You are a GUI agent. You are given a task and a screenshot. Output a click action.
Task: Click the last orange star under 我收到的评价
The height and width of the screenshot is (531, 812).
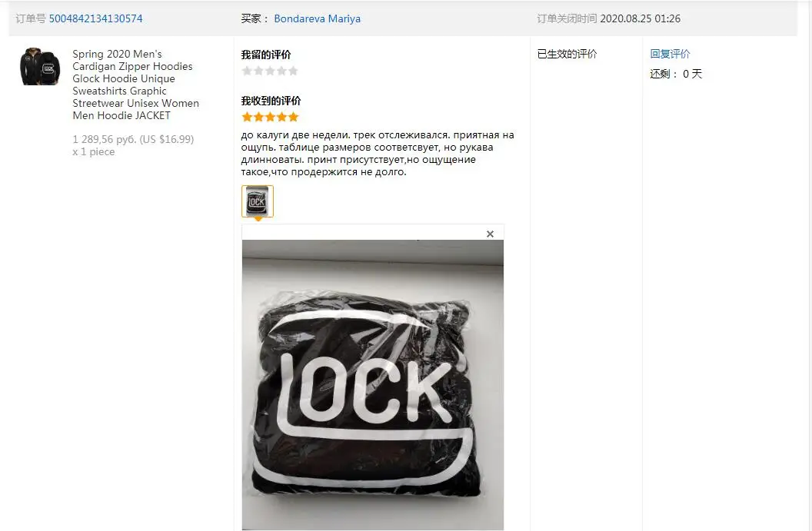(x=293, y=117)
